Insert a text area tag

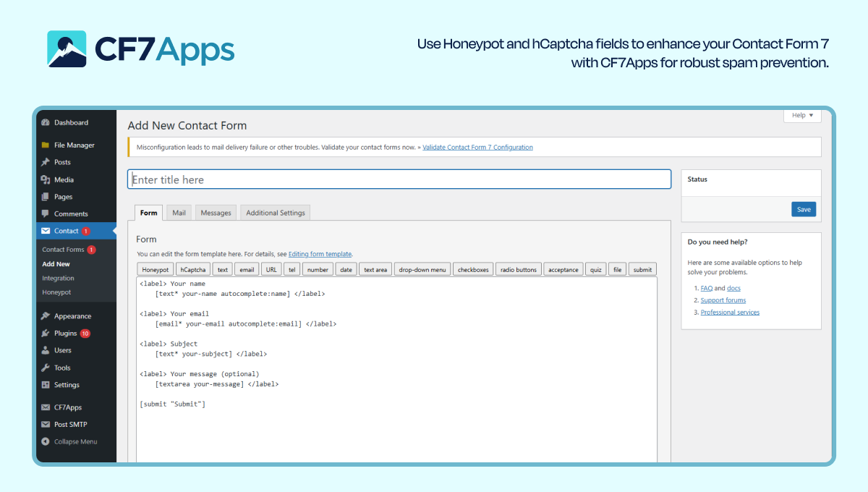pos(375,270)
